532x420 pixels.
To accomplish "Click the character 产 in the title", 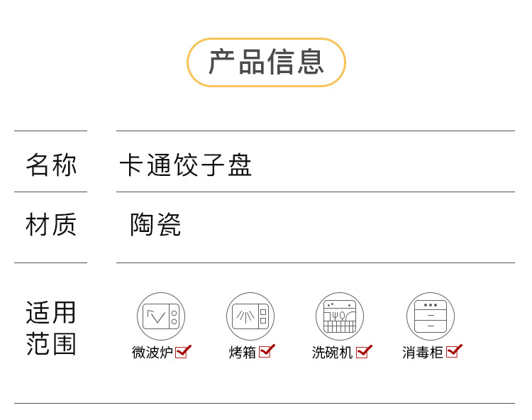I will 222,62.
